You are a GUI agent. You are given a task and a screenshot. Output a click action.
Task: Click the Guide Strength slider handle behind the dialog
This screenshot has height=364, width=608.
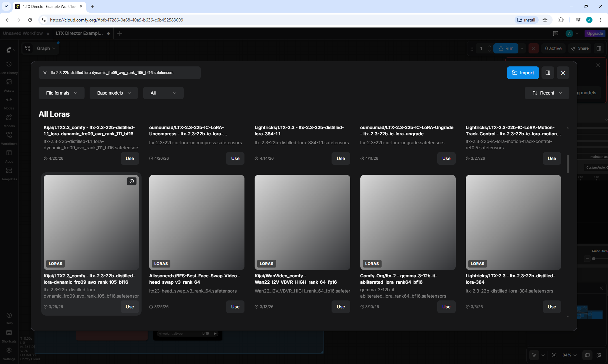tap(594, 259)
